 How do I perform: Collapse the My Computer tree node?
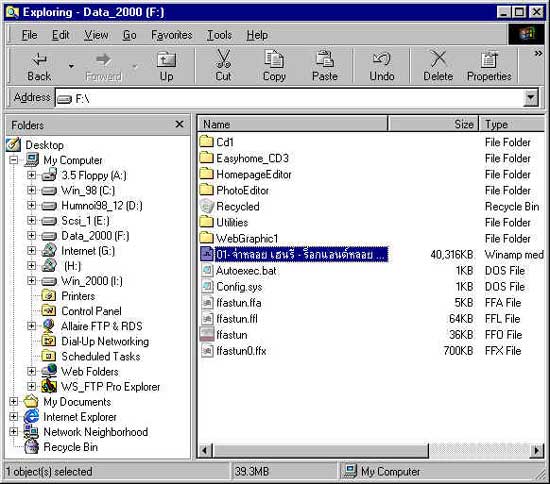pos(14,160)
